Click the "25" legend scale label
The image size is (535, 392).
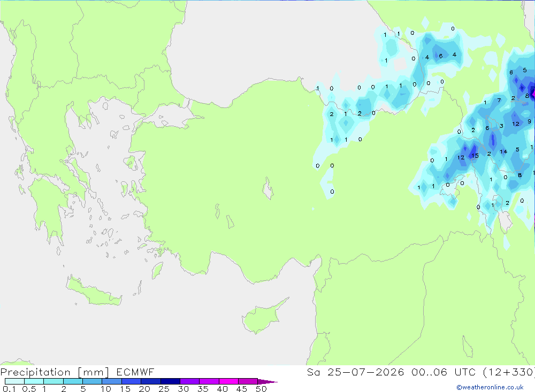pos(164,389)
